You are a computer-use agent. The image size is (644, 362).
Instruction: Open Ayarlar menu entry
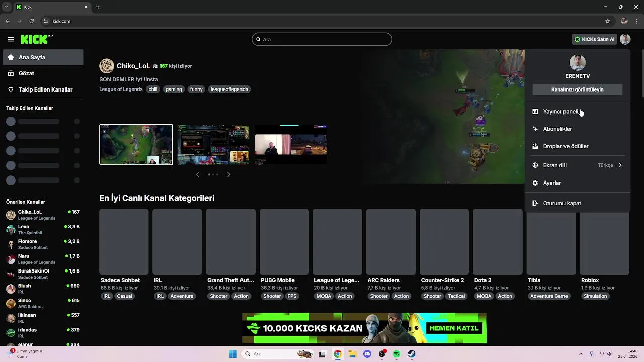[x=578, y=183]
